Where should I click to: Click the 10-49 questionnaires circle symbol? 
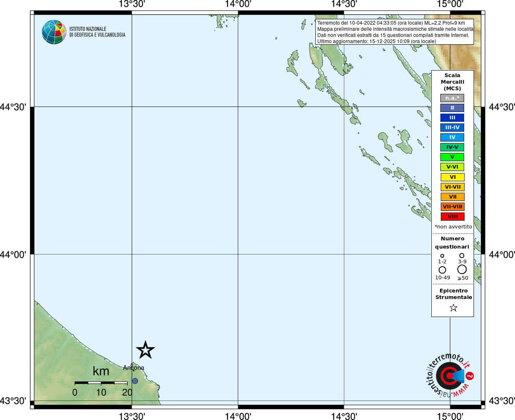[x=442, y=270]
